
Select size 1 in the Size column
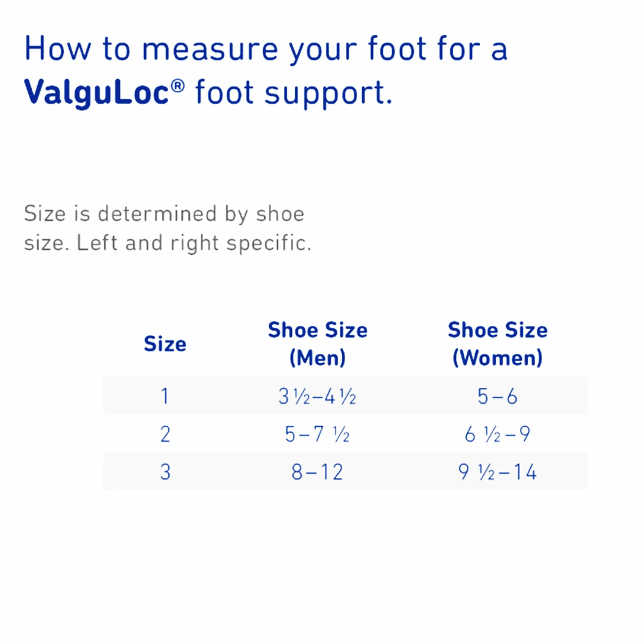165,396
